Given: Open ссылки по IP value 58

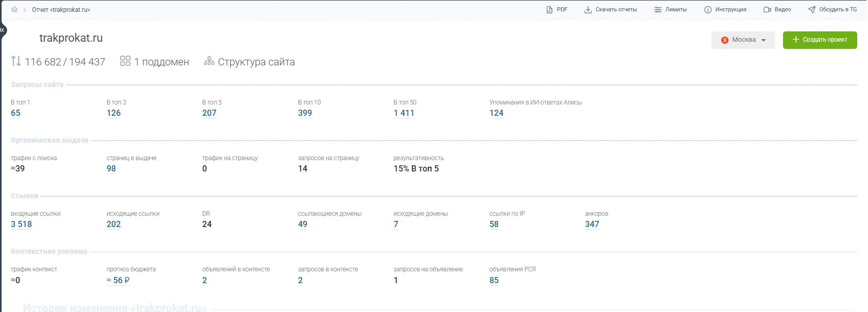Looking at the screenshot, I should pos(494,224).
